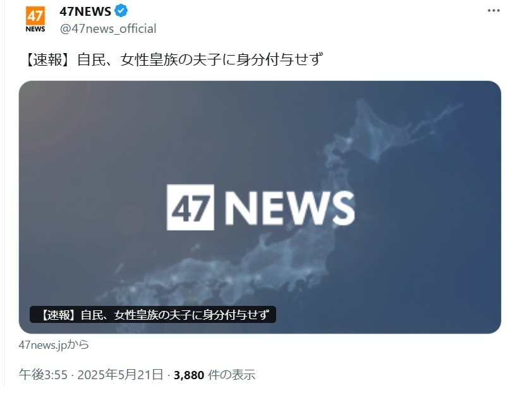Click the 午後3:55 post timestamp

click(43, 375)
